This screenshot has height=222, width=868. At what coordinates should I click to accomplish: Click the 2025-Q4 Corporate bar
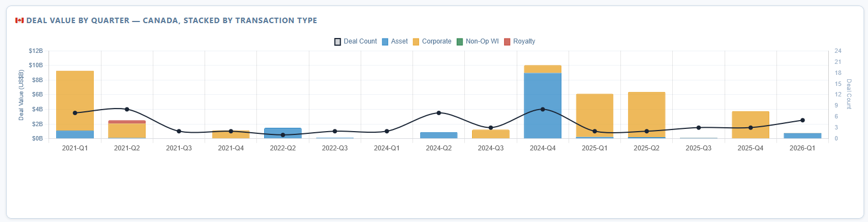point(751,125)
